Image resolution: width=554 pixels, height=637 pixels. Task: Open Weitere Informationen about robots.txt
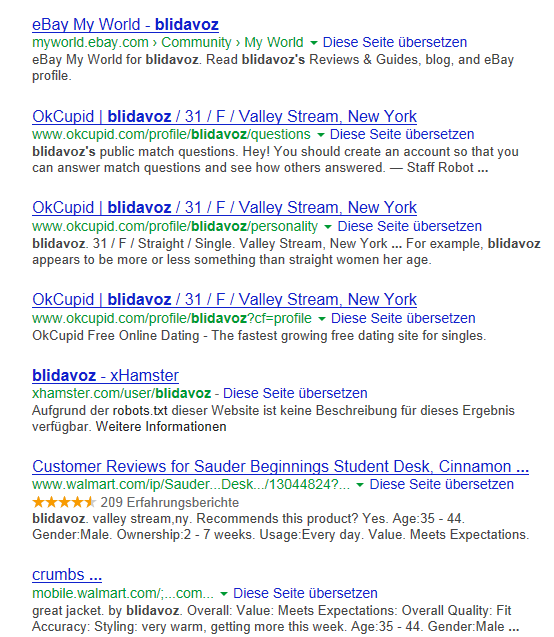point(161,427)
